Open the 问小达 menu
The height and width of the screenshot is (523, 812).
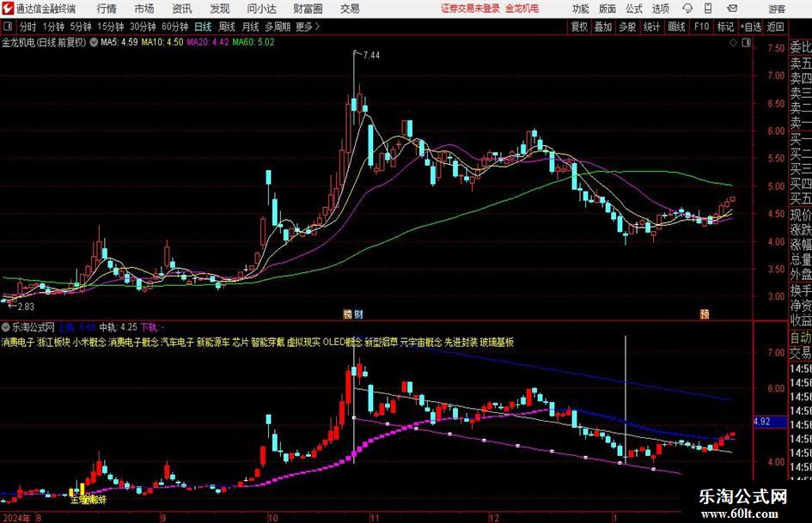coord(261,9)
